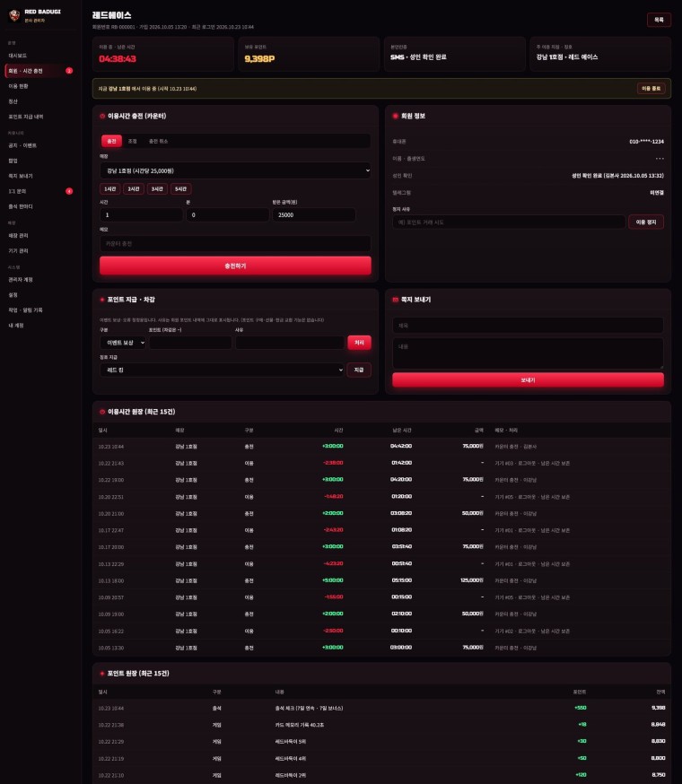The image size is (682, 784).
Task: Focus the 정지 사유 input field
Action: pos(509,222)
